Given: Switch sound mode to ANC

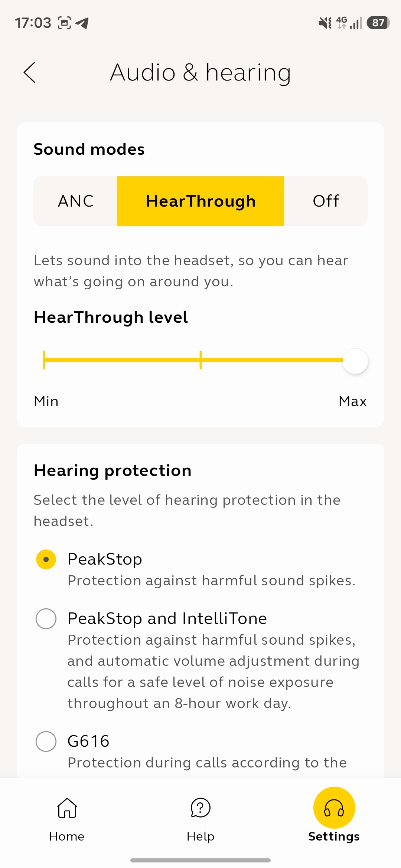Looking at the screenshot, I should pos(76,201).
